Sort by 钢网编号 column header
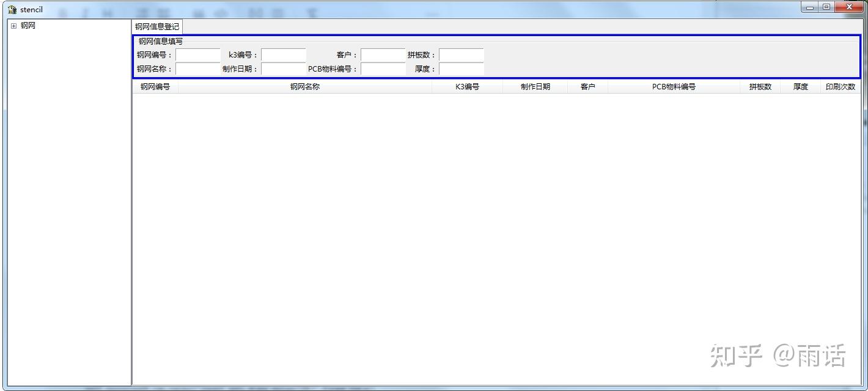This screenshot has width=868, height=391. click(155, 87)
